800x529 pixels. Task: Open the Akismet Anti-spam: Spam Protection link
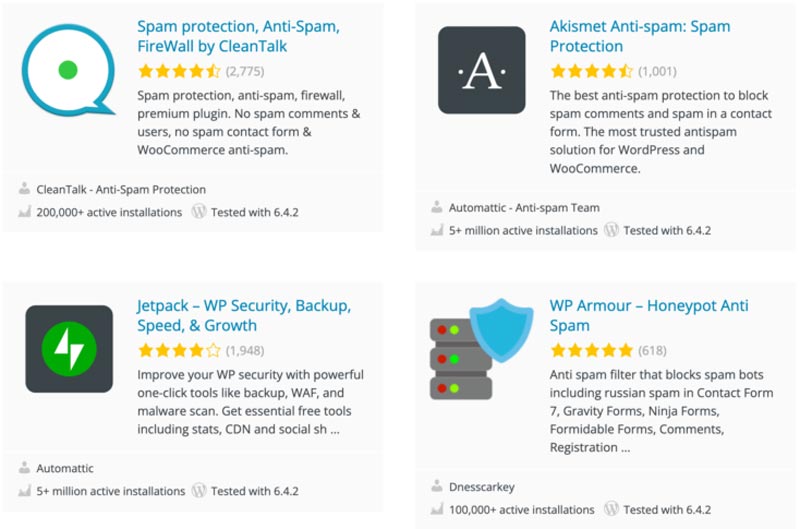640,35
